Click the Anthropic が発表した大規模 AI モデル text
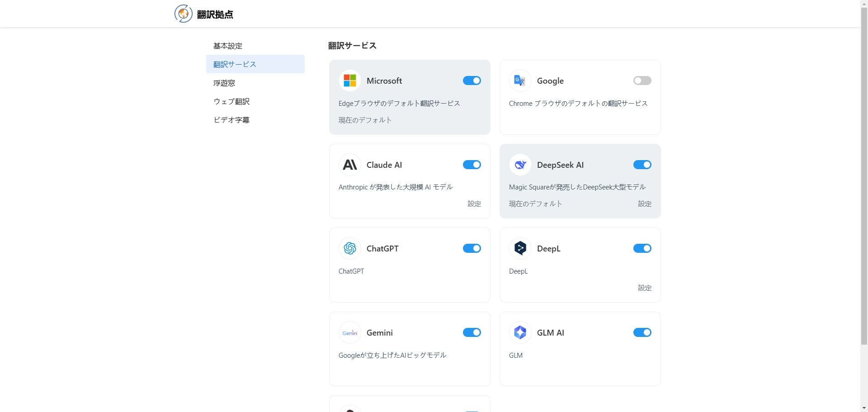 point(396,187)
